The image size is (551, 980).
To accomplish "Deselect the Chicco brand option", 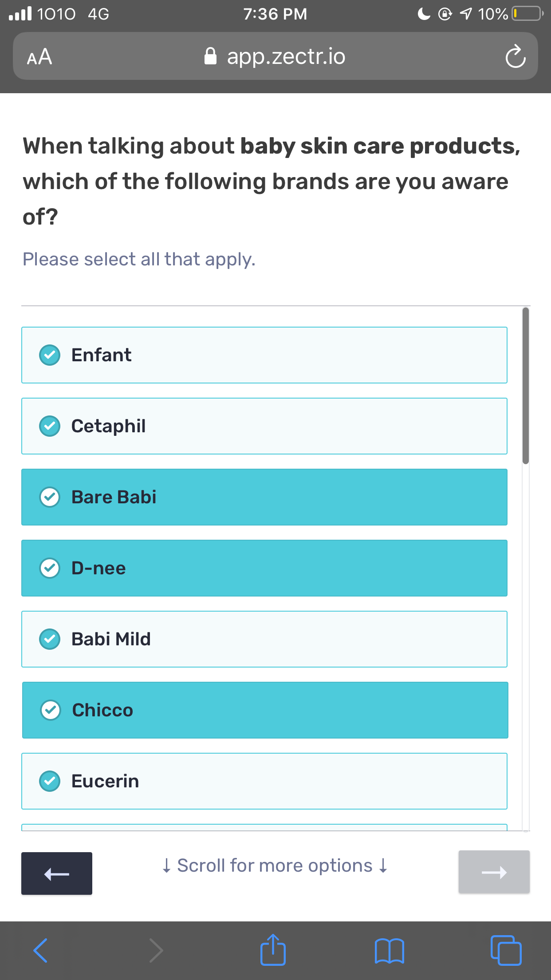I will point(265,710).
